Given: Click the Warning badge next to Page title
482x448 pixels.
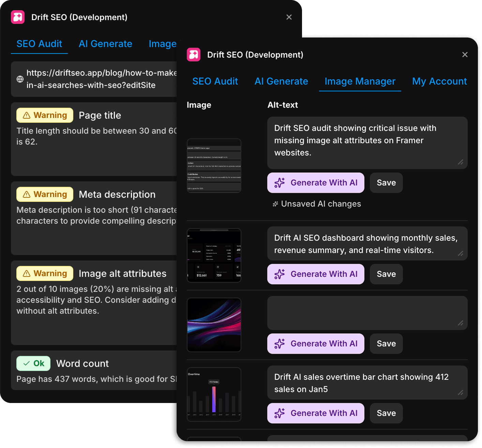Looking at the screenshot, I should 45,115.
